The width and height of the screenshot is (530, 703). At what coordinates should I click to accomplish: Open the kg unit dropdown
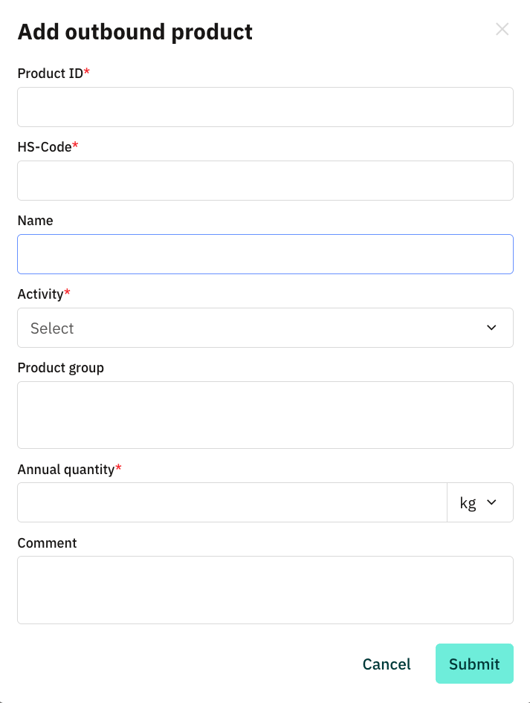(480, 503)
